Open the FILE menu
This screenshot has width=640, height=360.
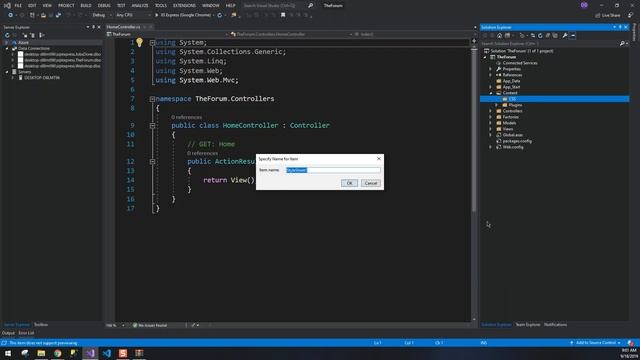18,5
